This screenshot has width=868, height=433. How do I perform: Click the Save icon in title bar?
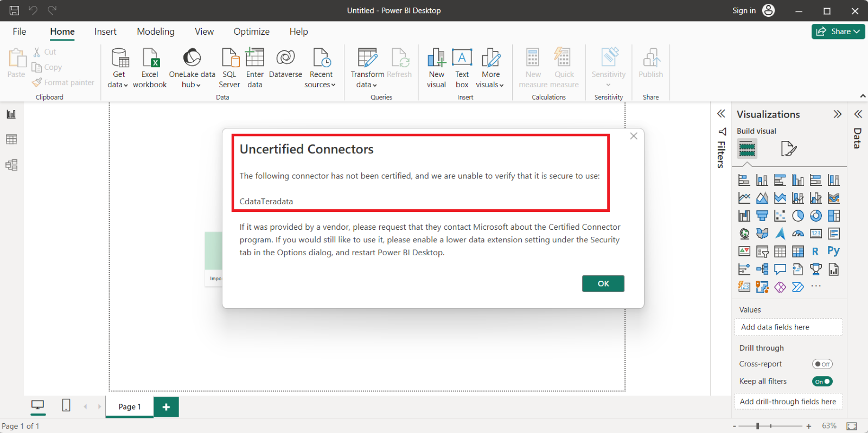pyautogui.click(x=14, y=10)
